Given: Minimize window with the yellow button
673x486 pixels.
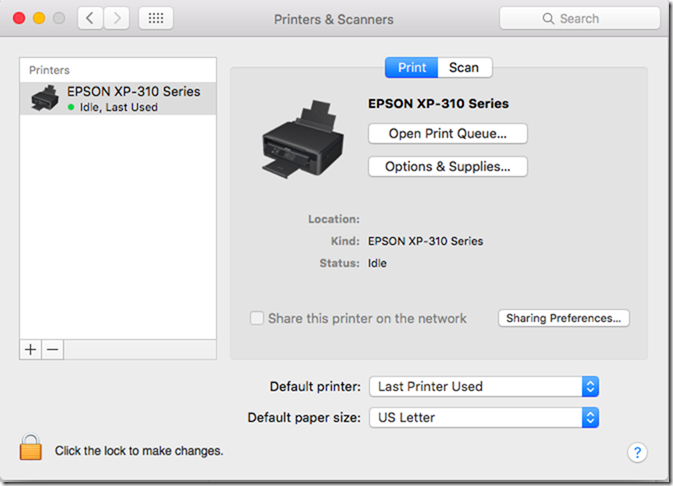Looking at the screenshot, I should [x=39, y=19].
